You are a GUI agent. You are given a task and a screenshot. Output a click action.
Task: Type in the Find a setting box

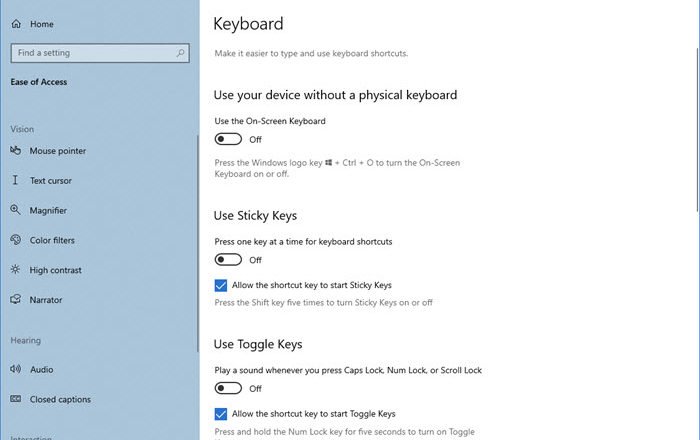(x=90, y=53)
